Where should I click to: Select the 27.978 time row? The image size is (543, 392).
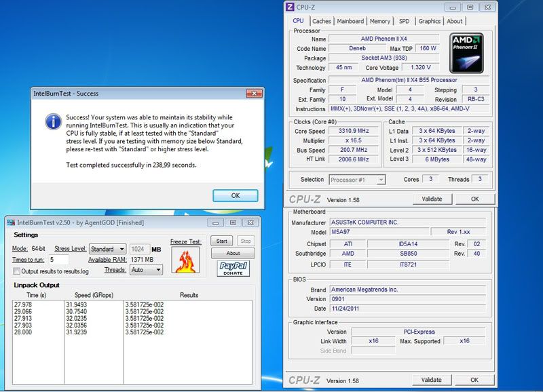tap(23, 305)
